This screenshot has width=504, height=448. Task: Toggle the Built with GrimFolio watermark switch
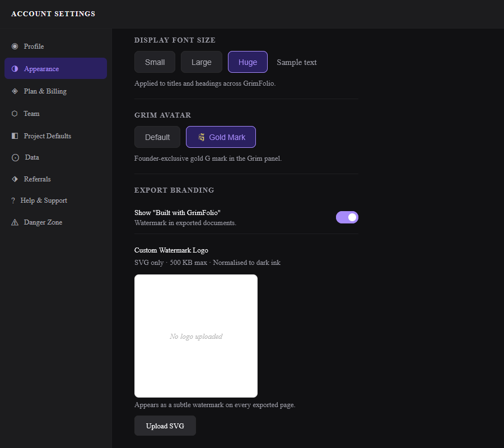pos(347,218)
